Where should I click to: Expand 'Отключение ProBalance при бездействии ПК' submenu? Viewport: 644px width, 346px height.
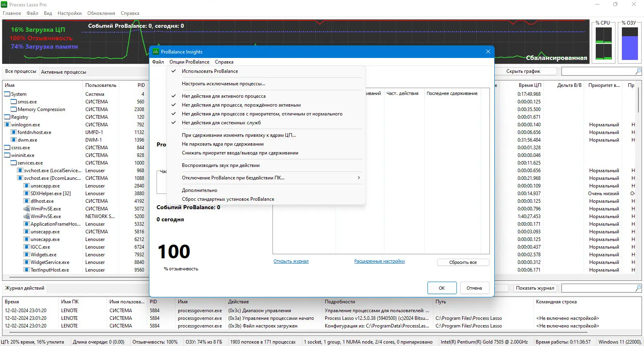266,178
